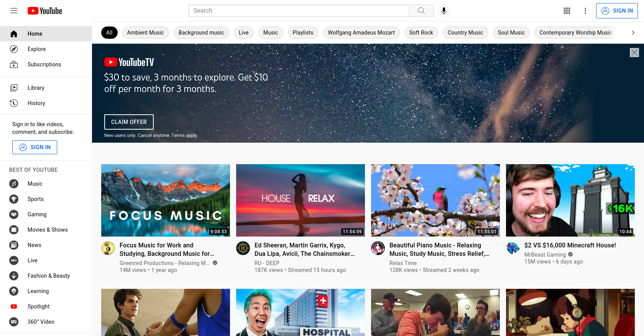Image resolution: width=644 pixels, height=336 pixels.
Task: Select the Wolfgang Amadeus Mozart chip
Action: pos(361,33)
